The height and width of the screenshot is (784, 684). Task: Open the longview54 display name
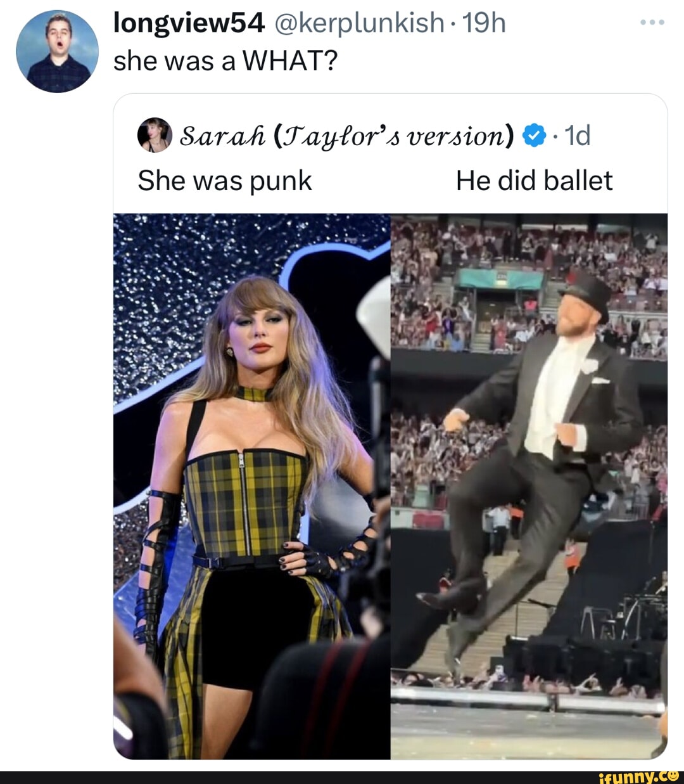188,23
